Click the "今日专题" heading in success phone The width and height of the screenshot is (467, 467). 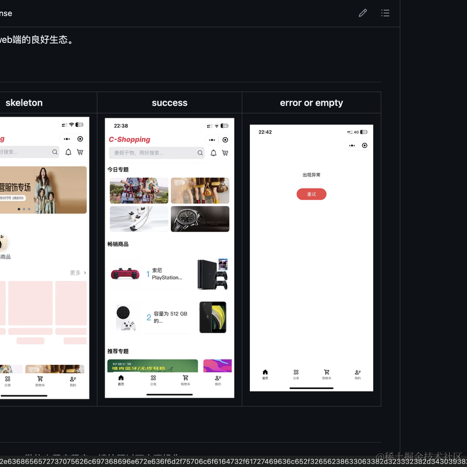click(x=118, y=169)
